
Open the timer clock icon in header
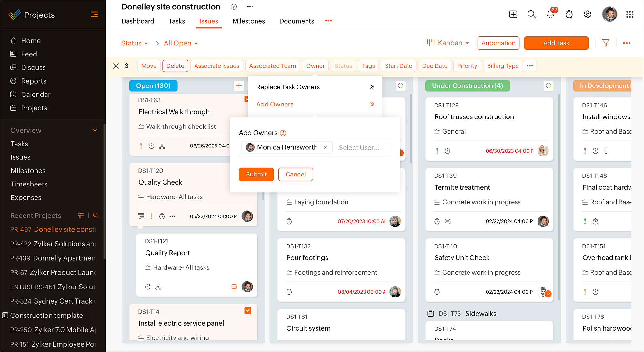569,15
